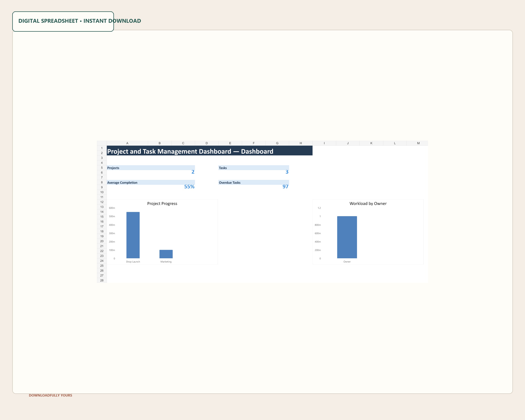Click the Marketing bar in chart
This screenshot has height=420, width=525.
[166, 254]
